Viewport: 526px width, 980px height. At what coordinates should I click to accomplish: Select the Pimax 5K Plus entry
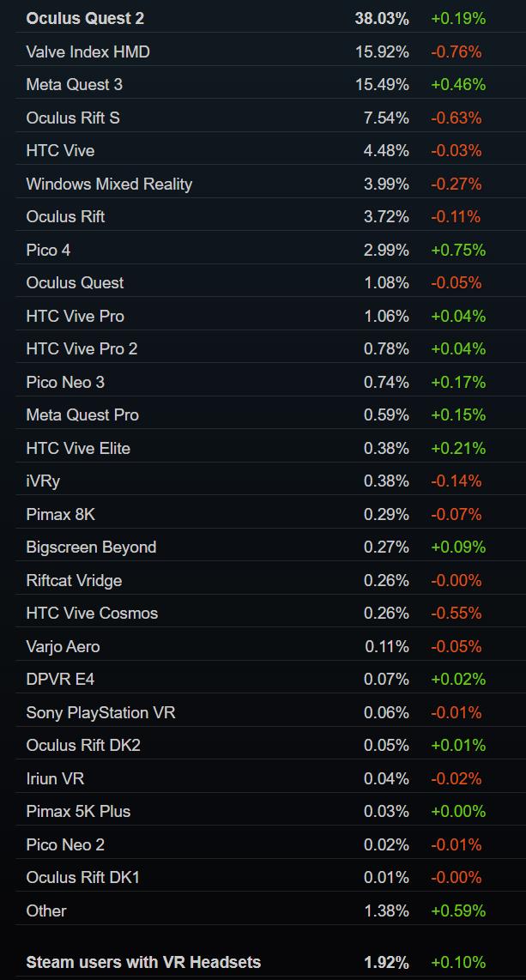[78, 811]
